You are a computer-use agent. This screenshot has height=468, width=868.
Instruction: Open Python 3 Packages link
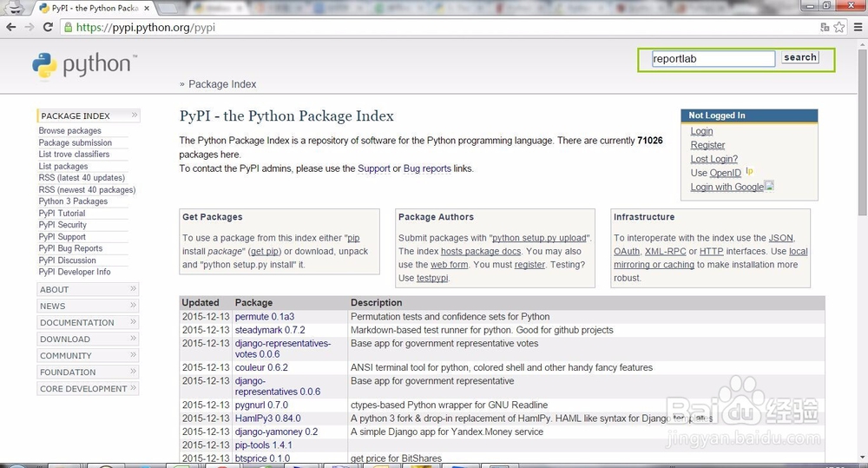(x=73, y=201)
